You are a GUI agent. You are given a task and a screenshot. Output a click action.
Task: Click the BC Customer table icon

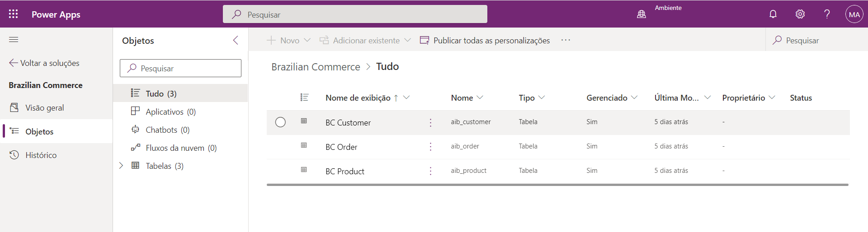[304, 121]
